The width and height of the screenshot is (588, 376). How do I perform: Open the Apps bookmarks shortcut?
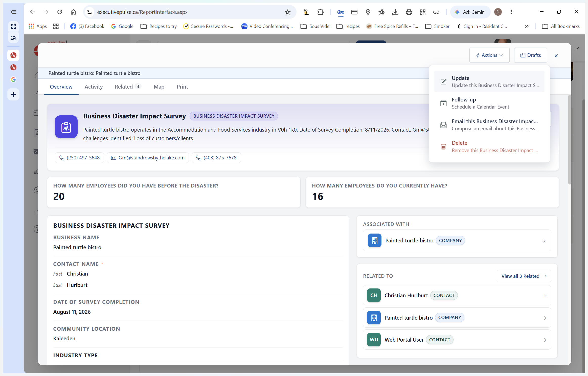tap(38, 26)
